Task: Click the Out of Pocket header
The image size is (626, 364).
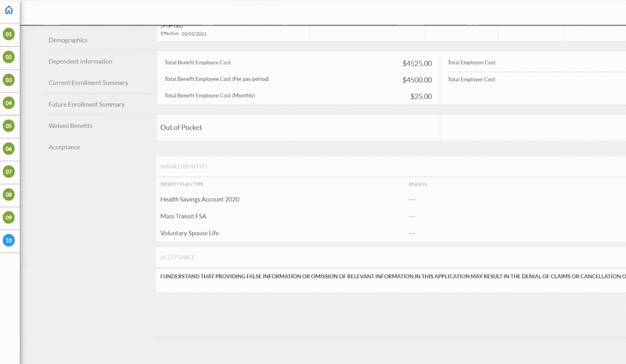Action: click(x=181, y=127)
